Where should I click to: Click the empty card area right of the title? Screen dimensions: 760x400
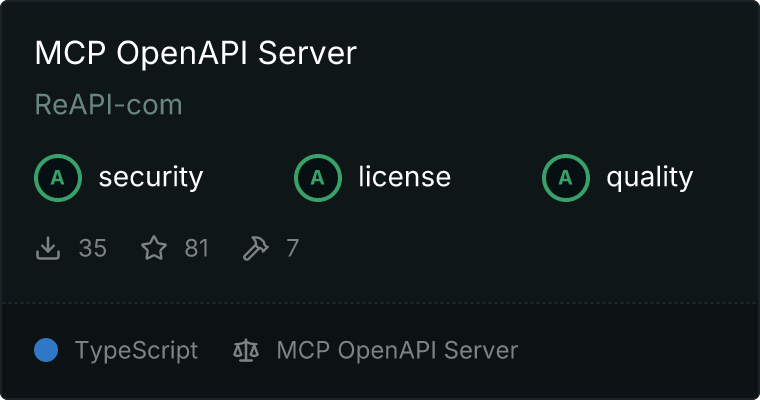tap(560, 53)
